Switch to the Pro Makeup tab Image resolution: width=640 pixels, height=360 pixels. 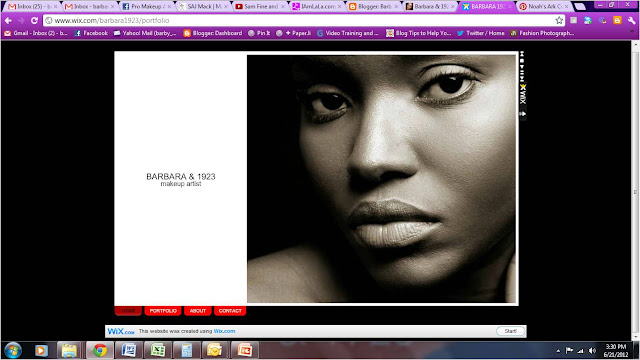point(147,7)
